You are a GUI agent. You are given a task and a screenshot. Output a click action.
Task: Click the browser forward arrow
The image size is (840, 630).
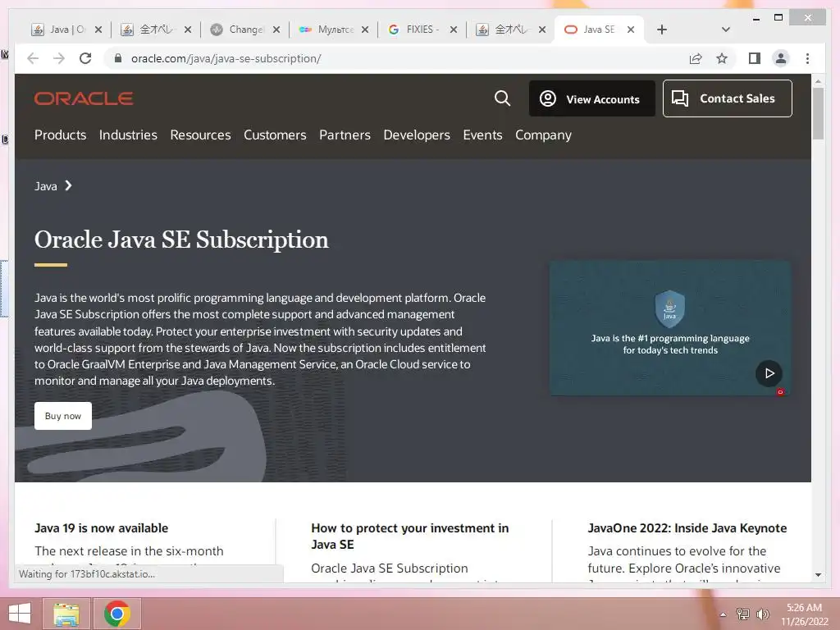coord(59,58)
